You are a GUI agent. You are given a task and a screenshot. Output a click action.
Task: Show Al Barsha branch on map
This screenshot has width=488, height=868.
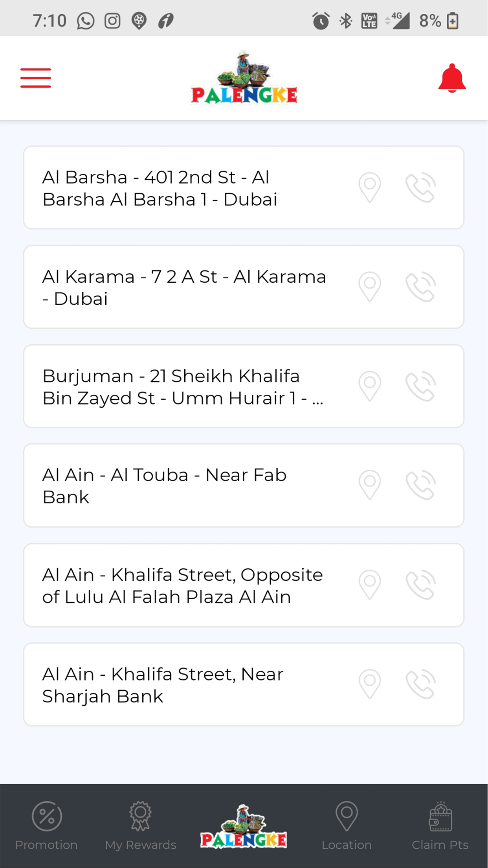click(x=370, y=188)
